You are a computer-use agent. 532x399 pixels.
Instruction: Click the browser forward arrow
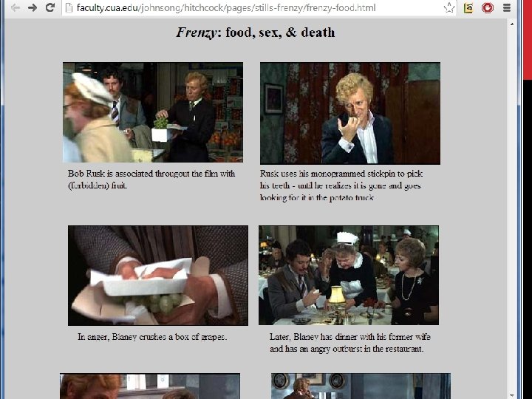33,7
